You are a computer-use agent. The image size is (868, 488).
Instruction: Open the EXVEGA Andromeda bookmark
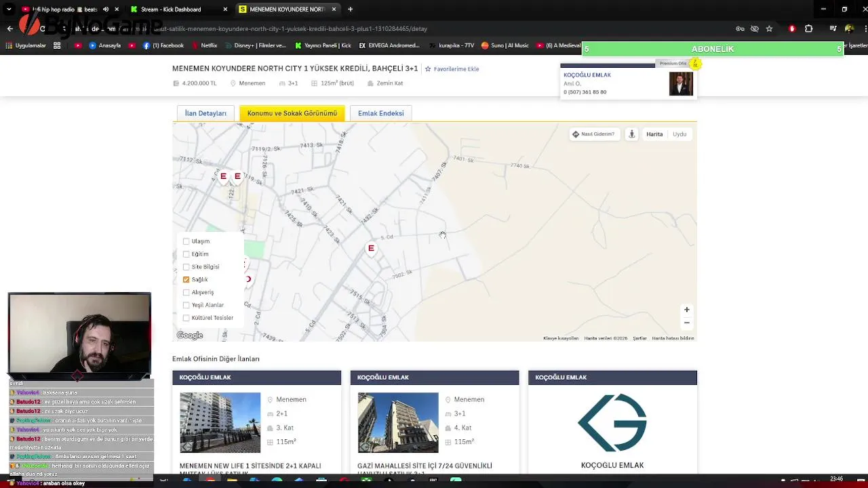389,45
